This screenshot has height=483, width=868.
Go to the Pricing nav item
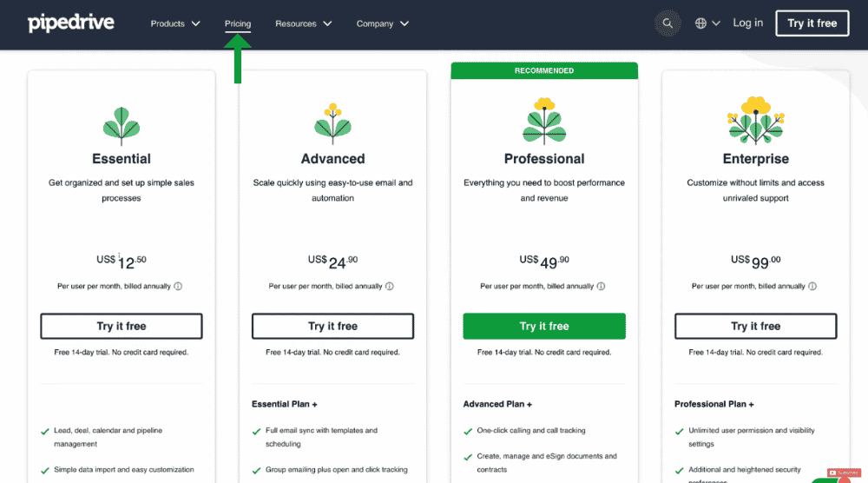point(238,23)
